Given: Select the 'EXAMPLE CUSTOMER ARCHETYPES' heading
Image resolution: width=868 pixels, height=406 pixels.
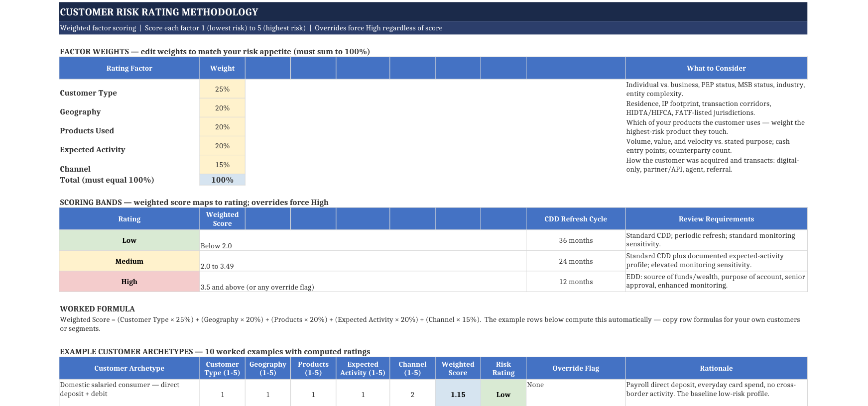Looking at the screenshot, I should click(x=215, y=352).
